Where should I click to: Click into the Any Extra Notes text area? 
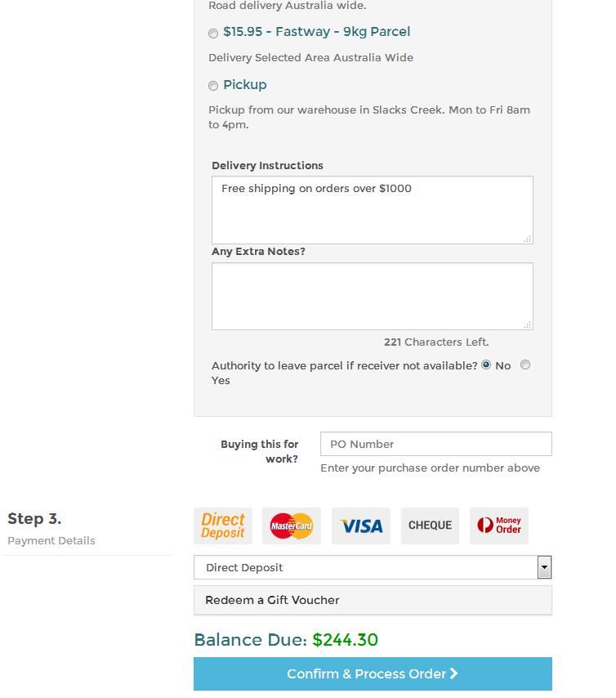373,297
